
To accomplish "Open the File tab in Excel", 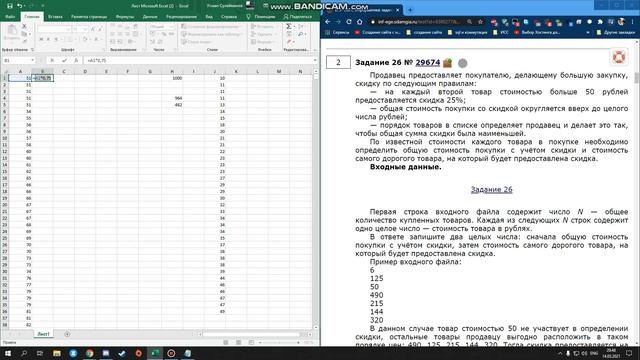I will coord(10,17).
